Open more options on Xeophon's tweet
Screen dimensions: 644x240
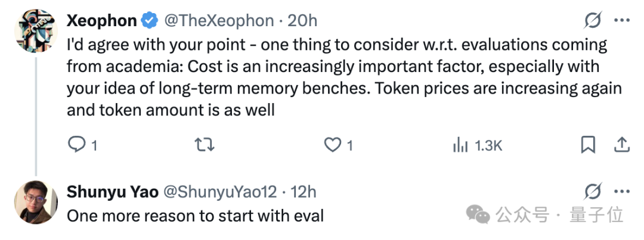622,21
